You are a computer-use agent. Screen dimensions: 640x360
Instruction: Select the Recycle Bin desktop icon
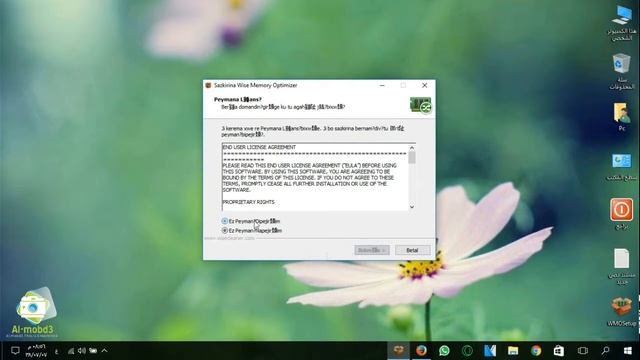click(x=622, y=71)
